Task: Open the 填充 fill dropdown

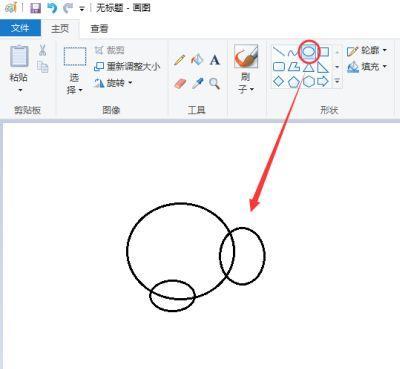Action: click(x=367, y=67)
